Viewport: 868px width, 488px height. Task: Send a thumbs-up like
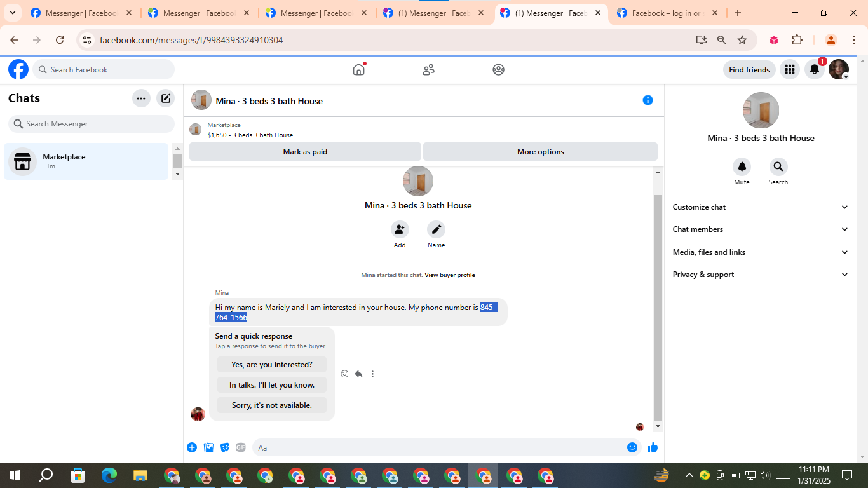pyautogui.click(x=653, y=447)
